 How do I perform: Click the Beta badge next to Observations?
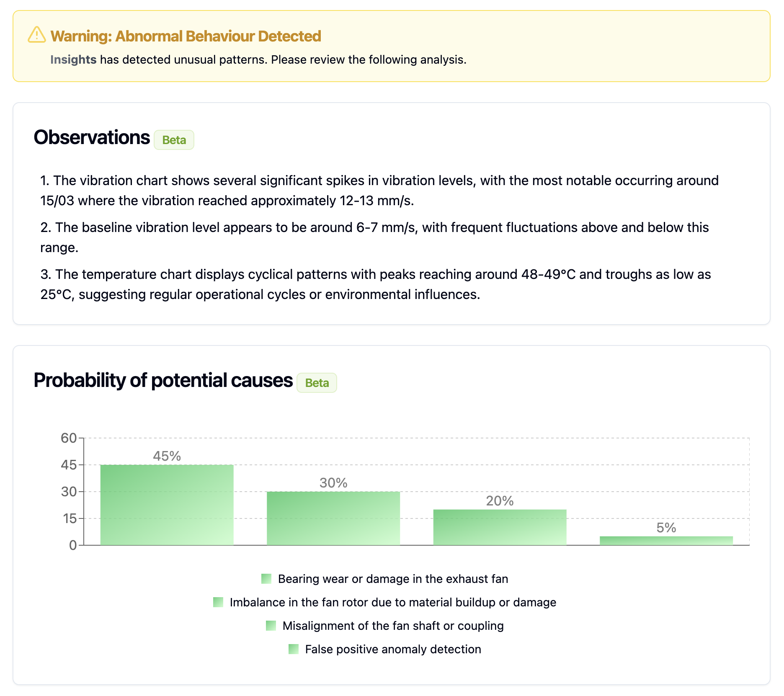coord(174,140)
